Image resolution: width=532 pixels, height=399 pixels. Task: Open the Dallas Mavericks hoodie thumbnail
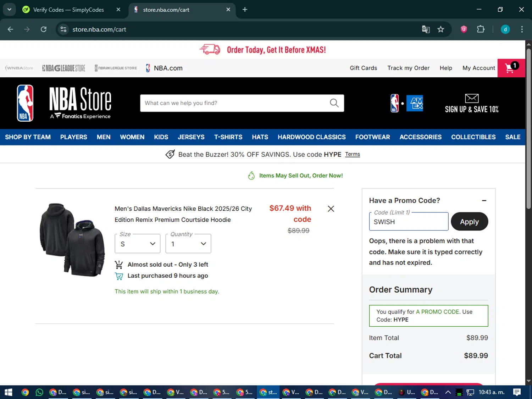pyautogui.click(x=72, y=240)
